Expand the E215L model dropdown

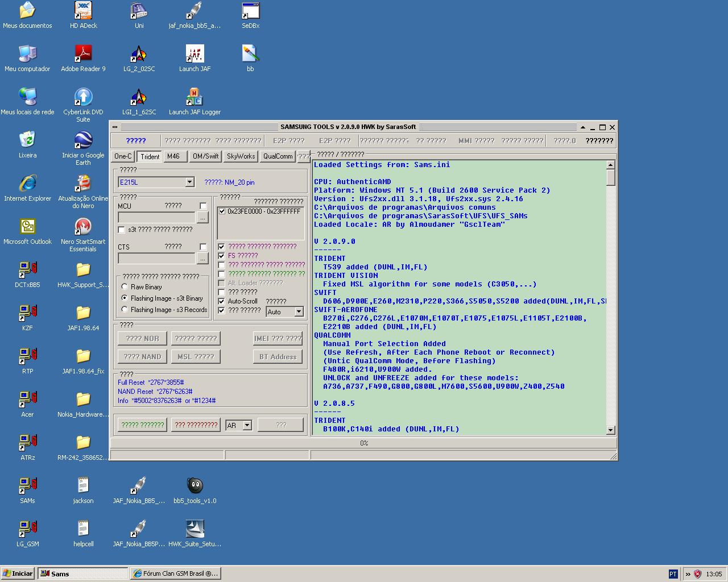pyautogui.click(x=189, y=182)
